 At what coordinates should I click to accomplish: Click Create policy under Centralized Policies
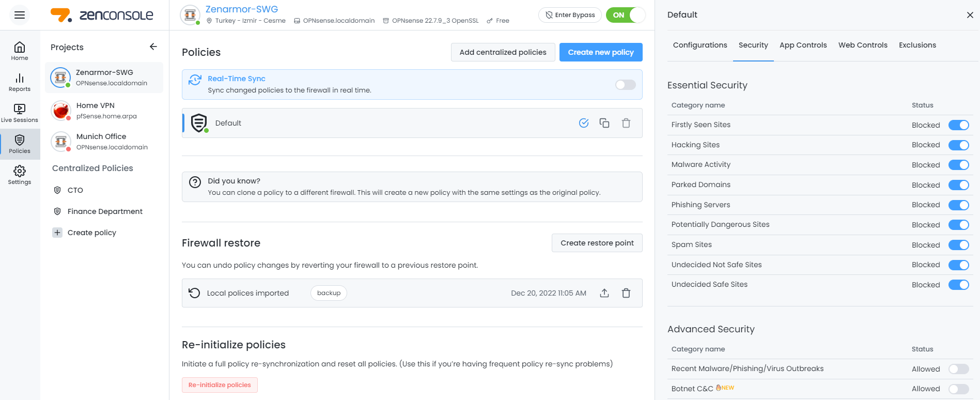click(x=91, y=233)
